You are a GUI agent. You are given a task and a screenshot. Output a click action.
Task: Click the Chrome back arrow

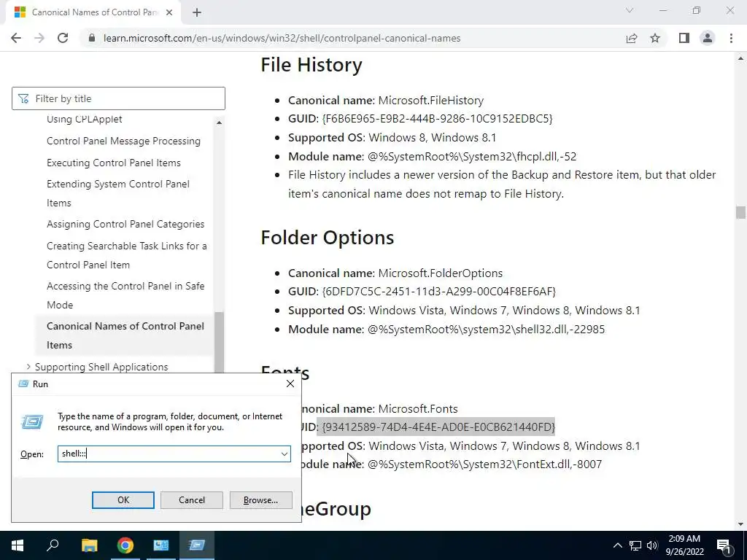pyautogui.click(x=16, y=38)
